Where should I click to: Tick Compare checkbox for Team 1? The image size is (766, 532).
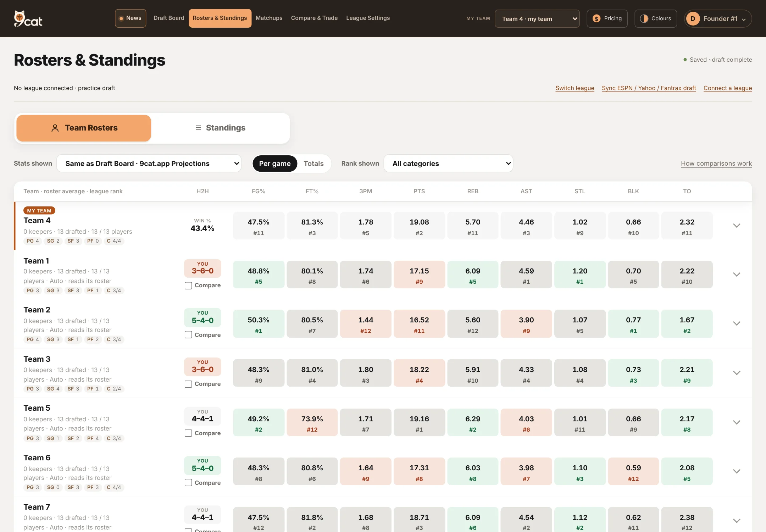[188, 286]
